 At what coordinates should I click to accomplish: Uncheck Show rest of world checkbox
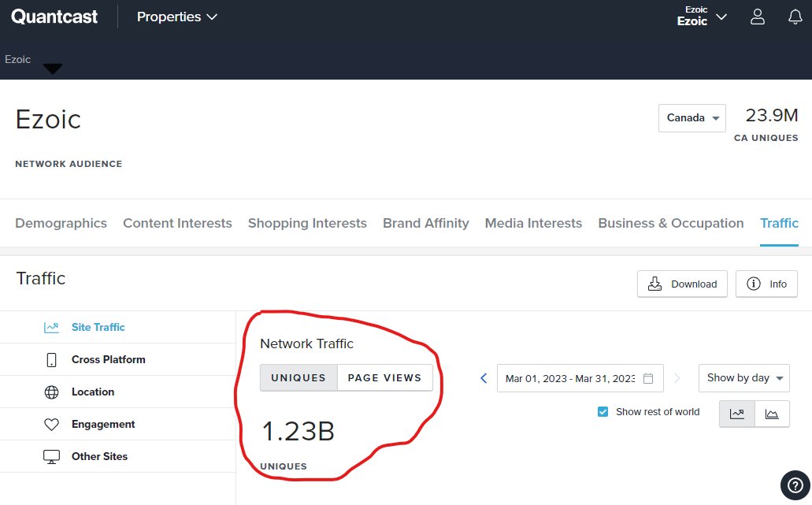coord(603,412)
